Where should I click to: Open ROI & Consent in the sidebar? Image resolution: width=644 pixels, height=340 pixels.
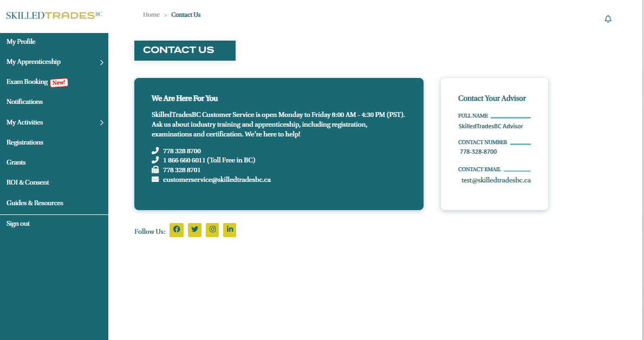[x=28, y=182]
